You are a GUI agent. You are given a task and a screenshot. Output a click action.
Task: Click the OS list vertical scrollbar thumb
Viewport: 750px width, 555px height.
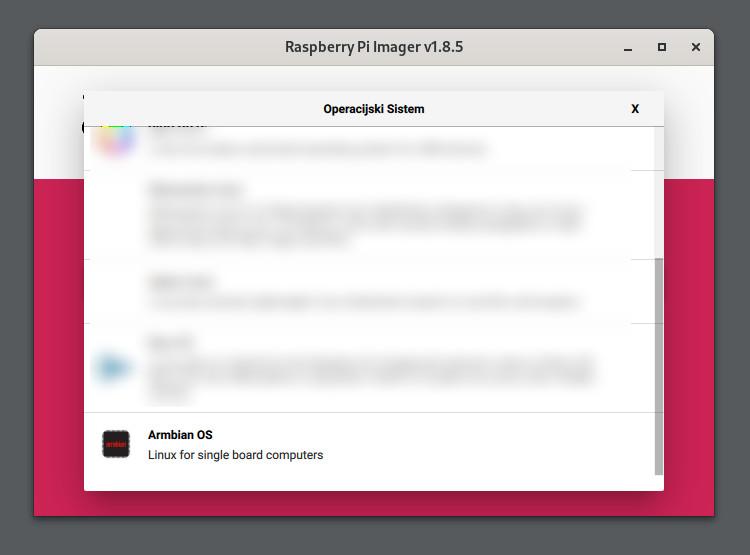tap(659, 366)
